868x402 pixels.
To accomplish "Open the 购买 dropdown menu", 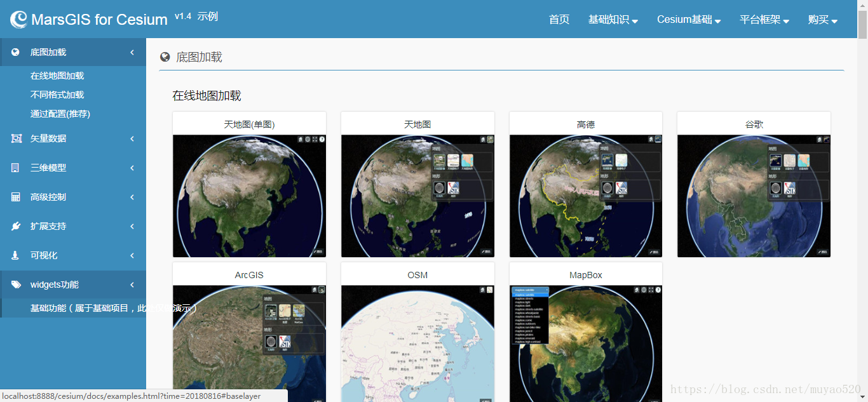I will tap(823, 20).
